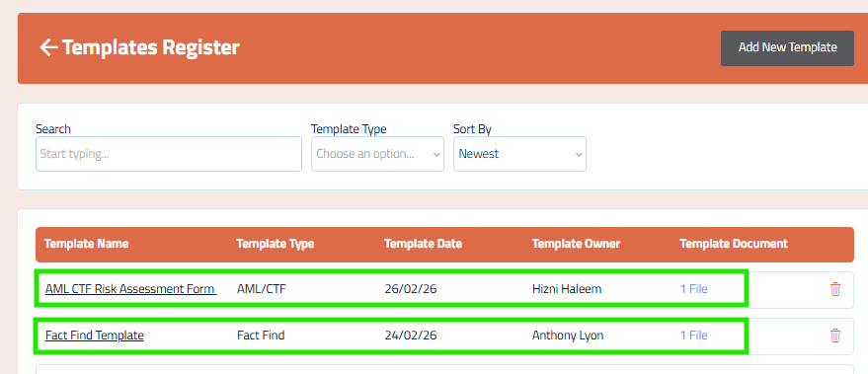Click the Template Date column header
This screenshot has width=868, height=374.
423,244
